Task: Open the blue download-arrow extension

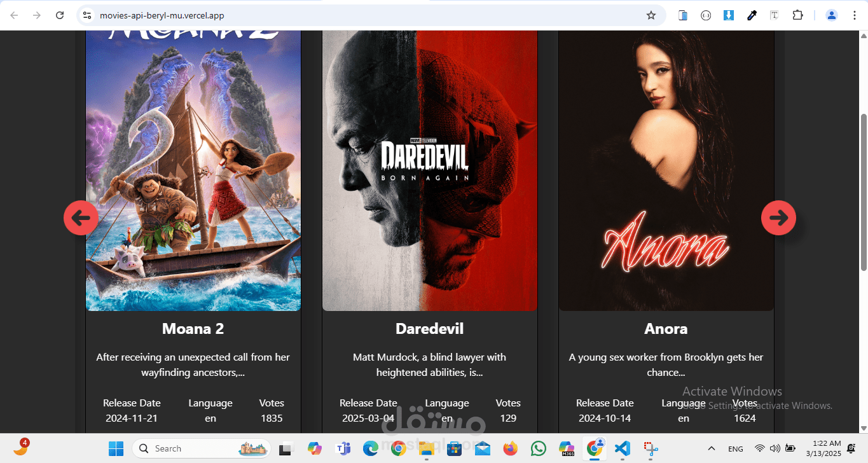Action: tap(729, 15)
